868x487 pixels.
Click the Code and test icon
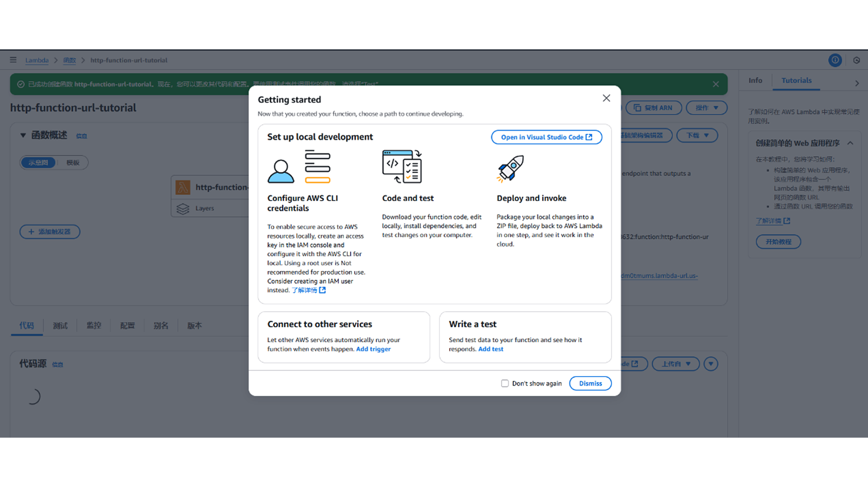tap(402, 167)
